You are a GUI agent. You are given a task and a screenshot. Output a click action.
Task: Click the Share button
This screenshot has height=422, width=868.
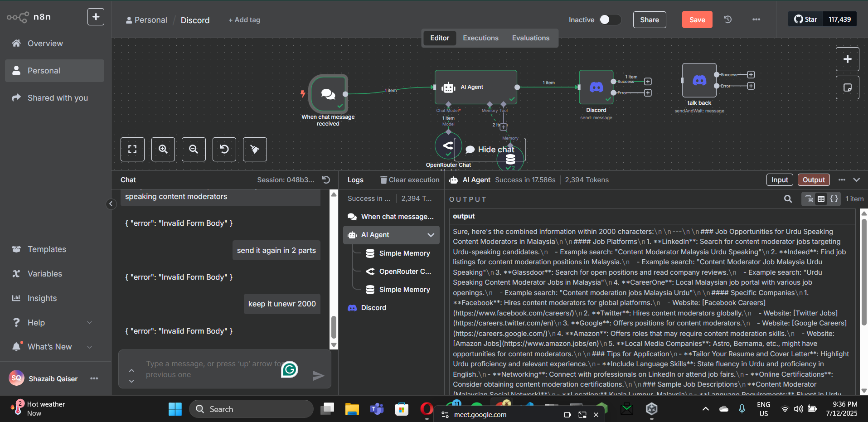tap(650, 19)
